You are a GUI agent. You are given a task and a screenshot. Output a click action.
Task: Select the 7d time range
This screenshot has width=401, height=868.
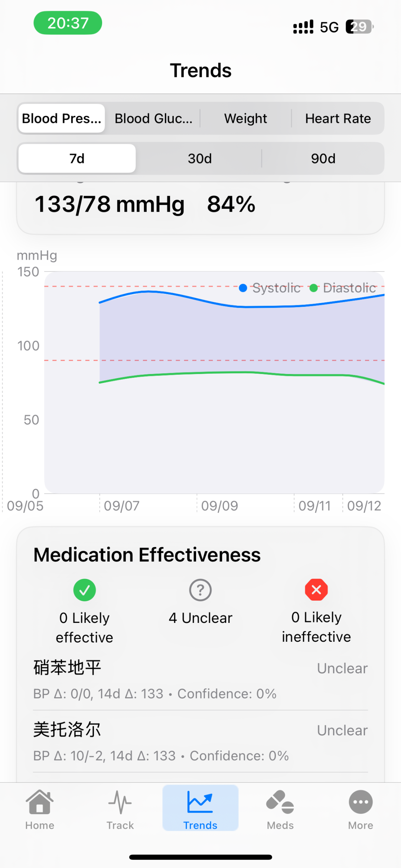pos(77,159)
